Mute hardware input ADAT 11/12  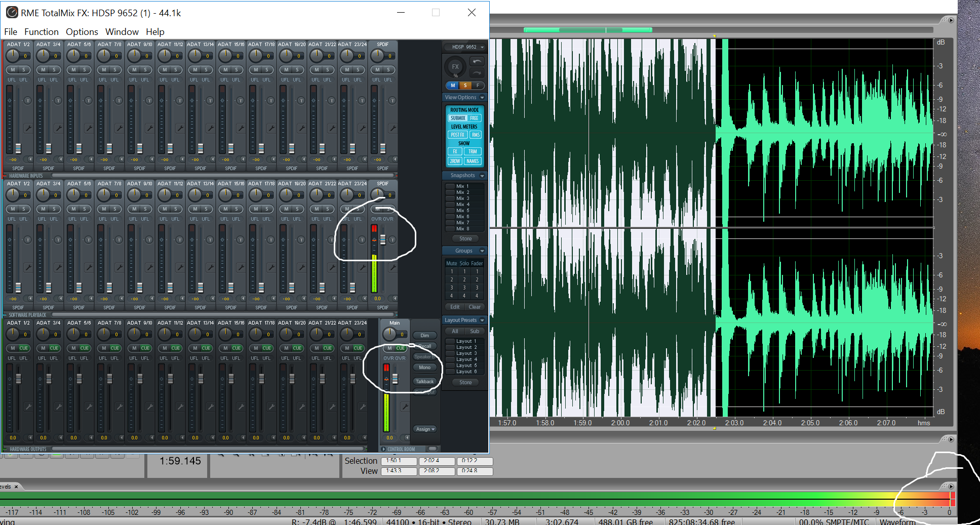165,70
